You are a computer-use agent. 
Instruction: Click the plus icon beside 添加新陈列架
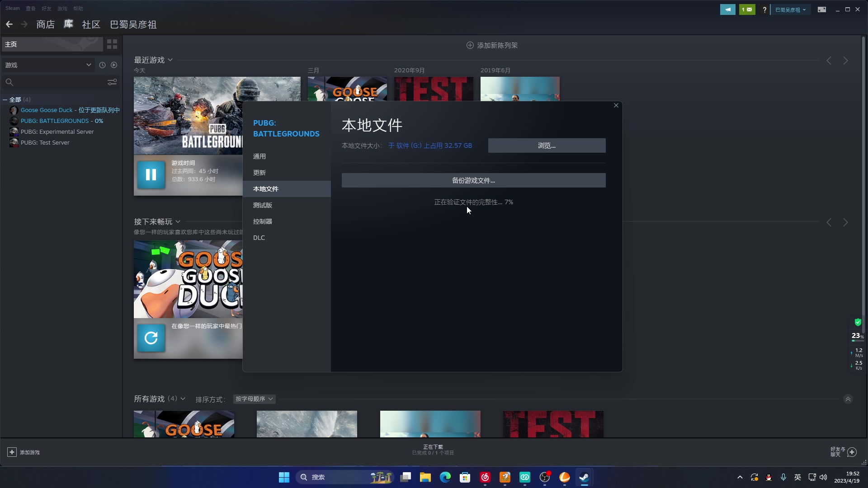[470, 45]
